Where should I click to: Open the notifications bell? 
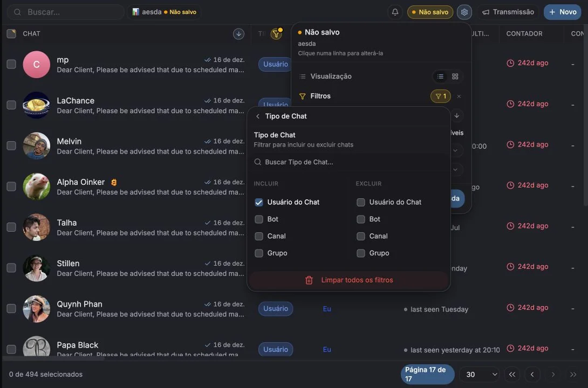point(395,12)
